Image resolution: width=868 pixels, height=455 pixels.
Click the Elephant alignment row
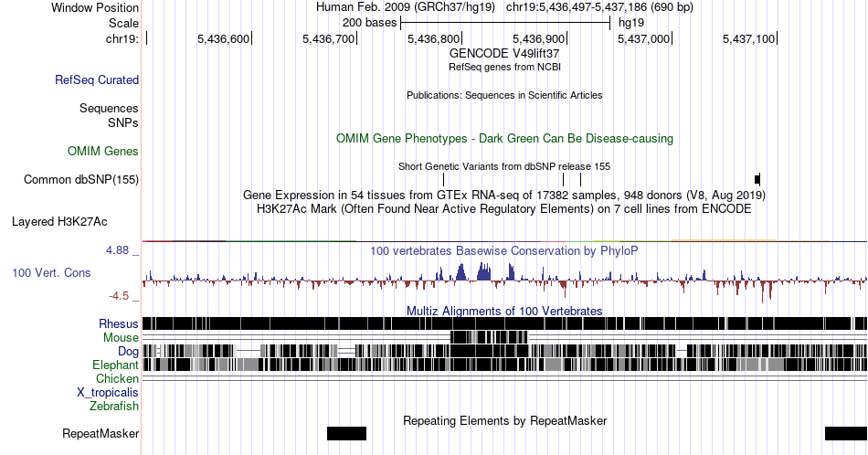504,365
